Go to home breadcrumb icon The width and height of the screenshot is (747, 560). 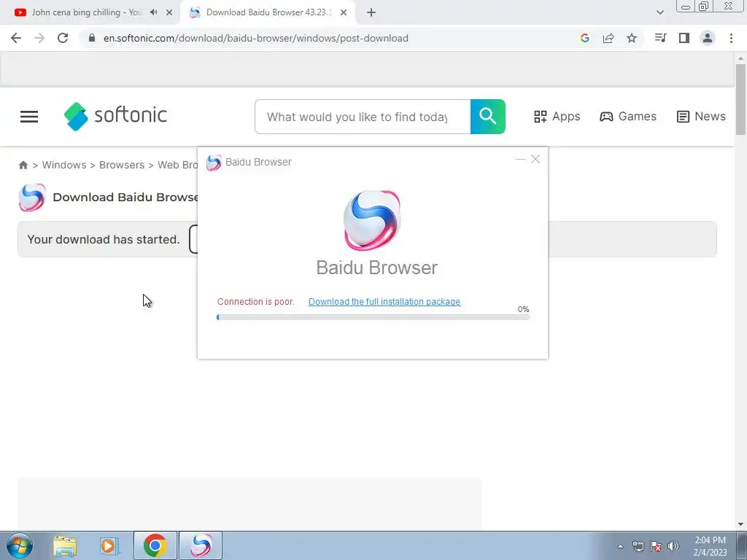pos(23,165)
